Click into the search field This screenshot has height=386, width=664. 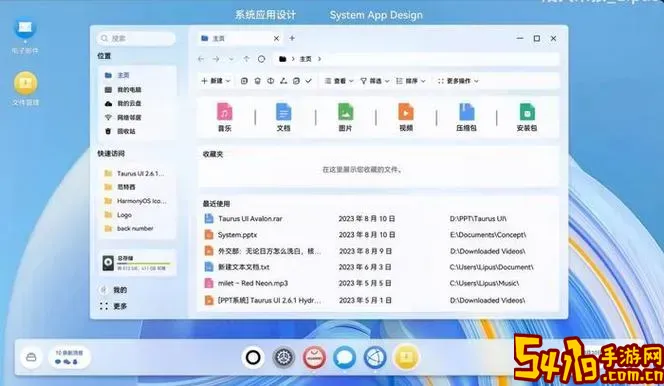tap(136, 39)
